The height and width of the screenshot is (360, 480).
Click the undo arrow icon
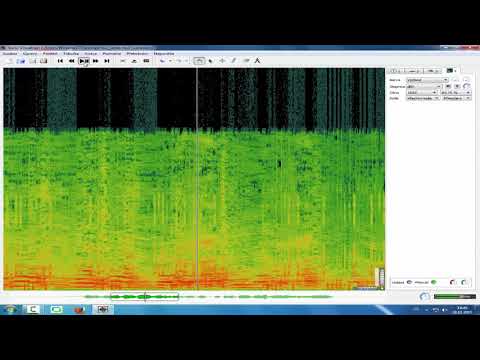[x=162, y=61]
